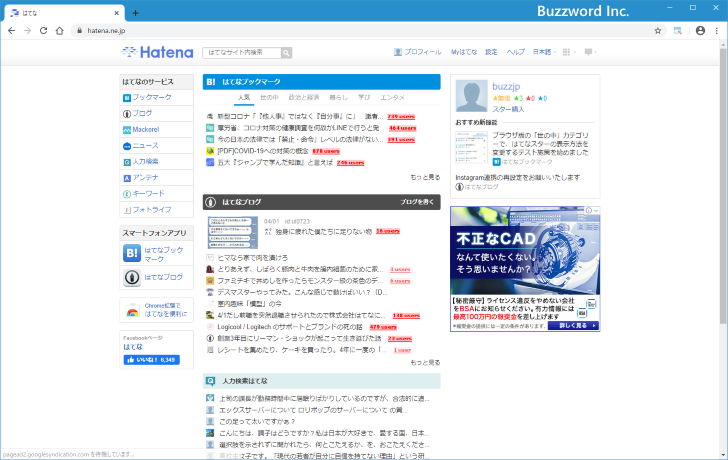Focus the はてなサイト内検索 search field

point(242,53)
